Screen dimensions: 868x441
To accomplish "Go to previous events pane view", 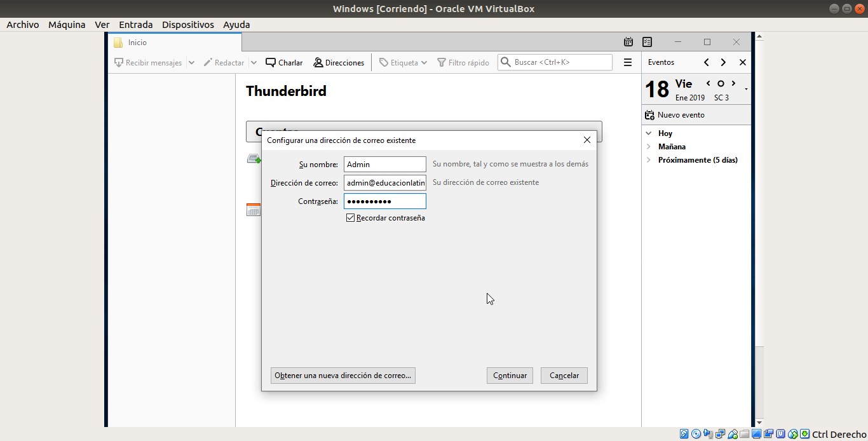I will [707, 62].
